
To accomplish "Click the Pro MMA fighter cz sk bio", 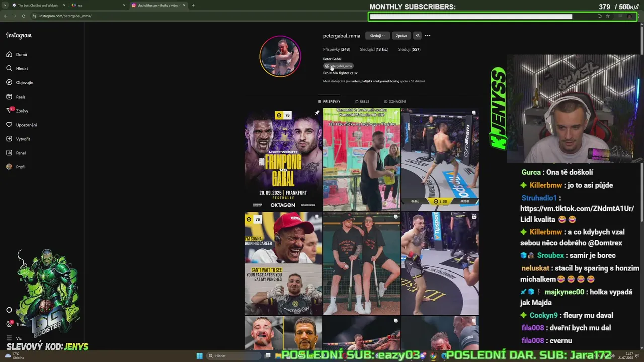I will pos(340,73).
